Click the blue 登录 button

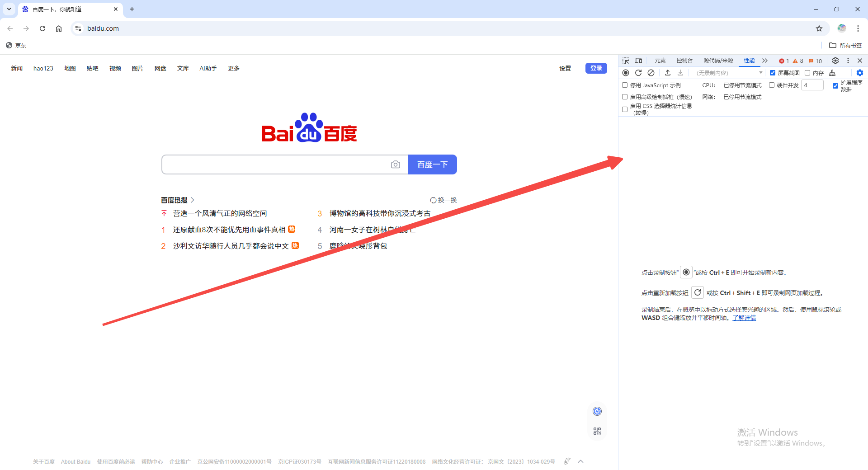click(x=596, y=68)
